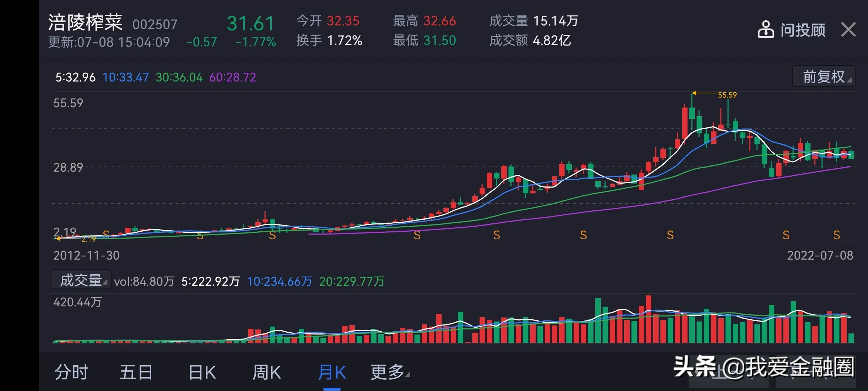Open the 更多 period dropdown

pos(390,372)
